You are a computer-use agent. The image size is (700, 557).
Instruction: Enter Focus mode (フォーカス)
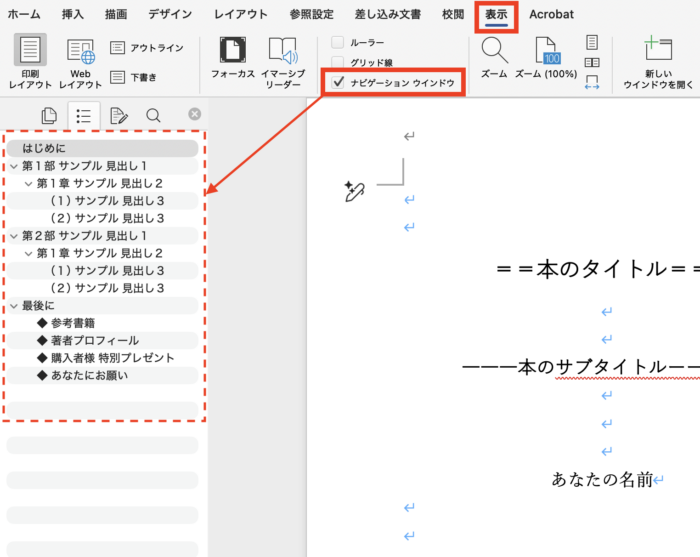click(x=233, y=58)
